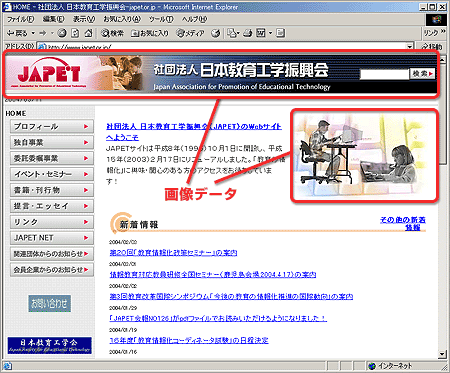The image size is (450, 373).
Task: Go back with the 戻る arrow button
Action: pyautogui.click(x=17, y=33)
